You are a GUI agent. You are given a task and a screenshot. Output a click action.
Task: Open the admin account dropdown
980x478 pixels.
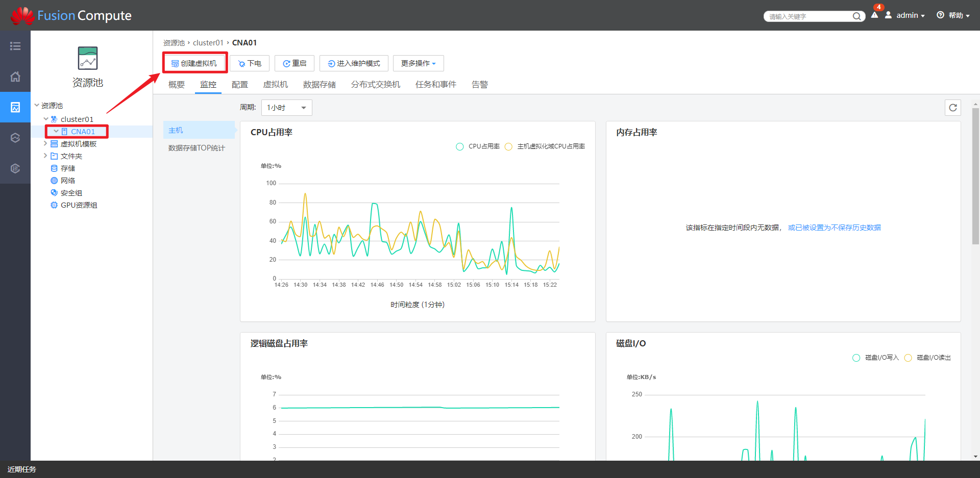[x=911, y=15]
